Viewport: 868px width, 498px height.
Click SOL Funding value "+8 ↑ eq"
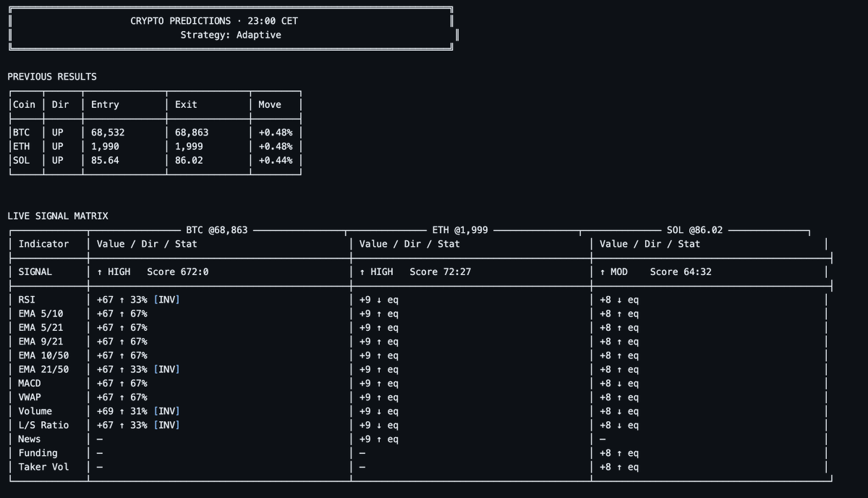[x=619, y=453]
